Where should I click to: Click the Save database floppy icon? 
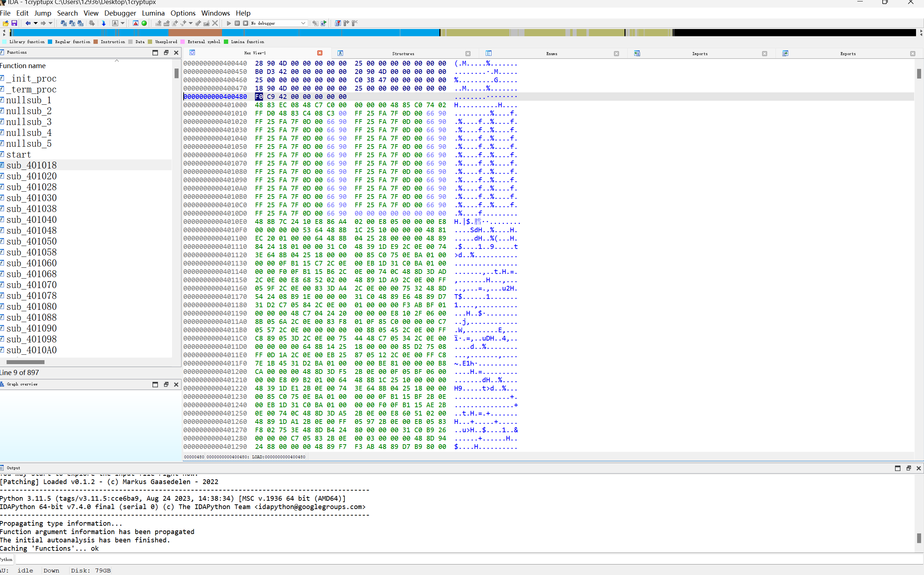(x=14, y=23)
